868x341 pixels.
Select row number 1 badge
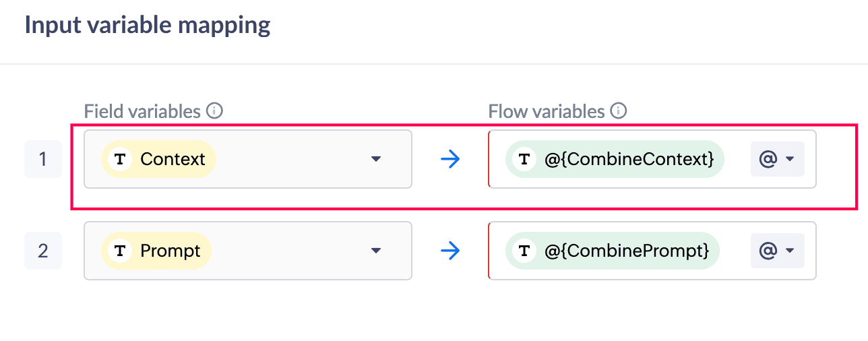click(x=43, y=160)
